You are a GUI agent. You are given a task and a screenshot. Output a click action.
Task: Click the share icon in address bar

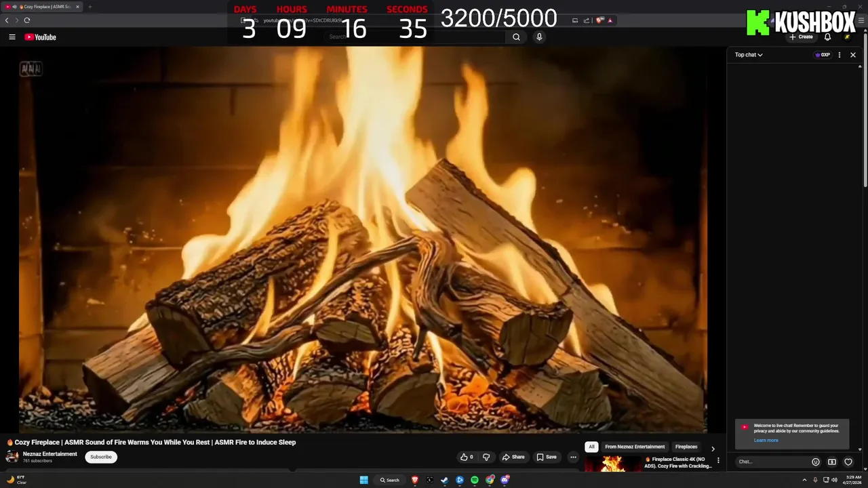click(586, 20)
